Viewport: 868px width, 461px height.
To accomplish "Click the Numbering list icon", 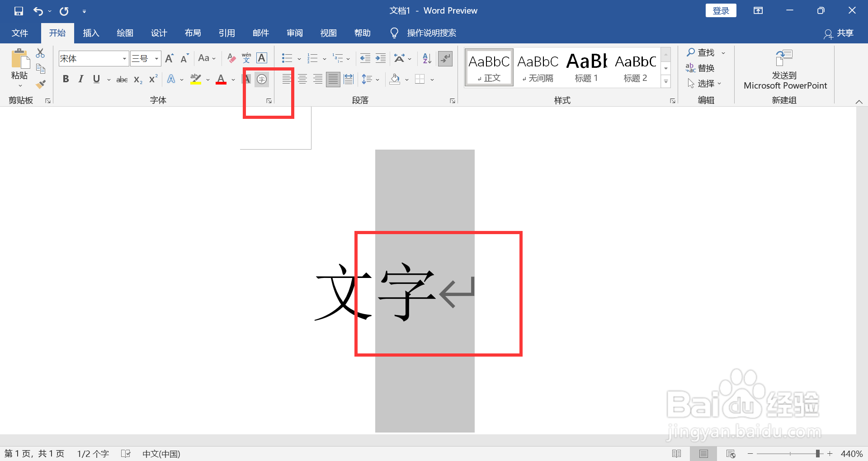I will [x=312, y=58].
